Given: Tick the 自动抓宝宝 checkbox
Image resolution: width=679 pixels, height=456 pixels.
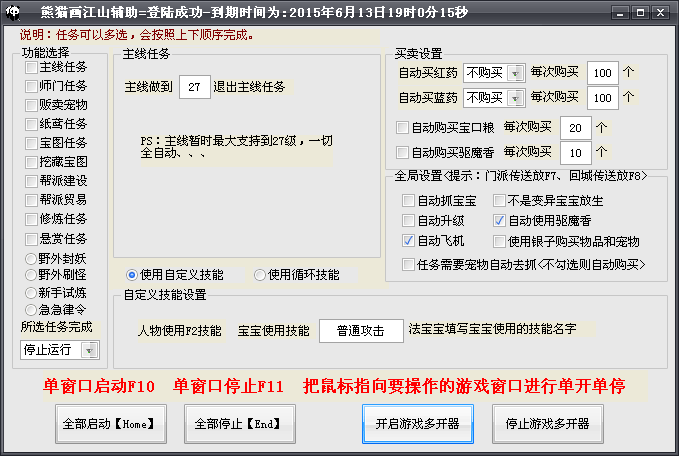Looking at the screenshot, I should point(408,201).
